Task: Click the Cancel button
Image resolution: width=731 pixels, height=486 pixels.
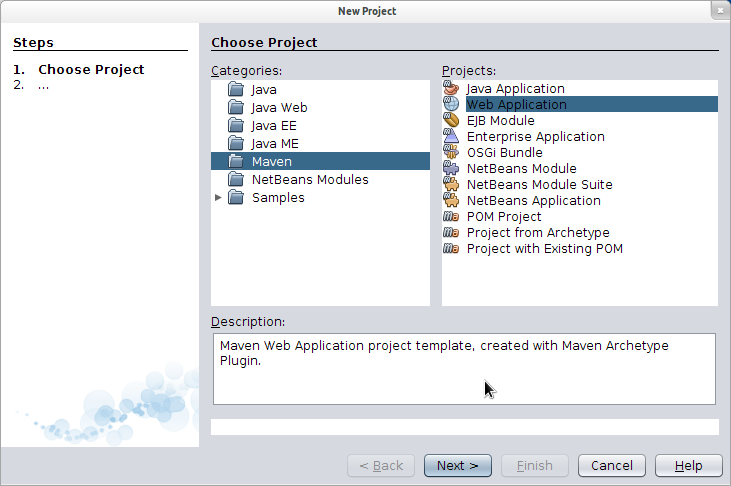Action: (612, 465)
